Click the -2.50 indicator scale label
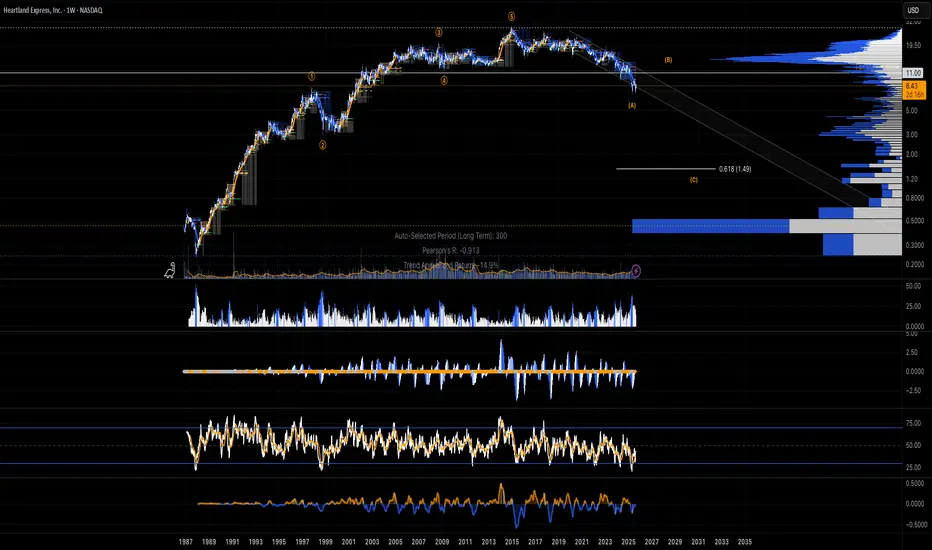The image size is (932, 550). pyautogui.click(x=913, y=391)
